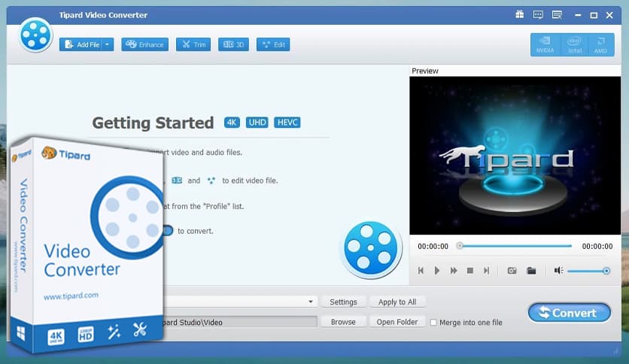Stop the preview playback
Viewport: 629px width, 364px height.
470,271
